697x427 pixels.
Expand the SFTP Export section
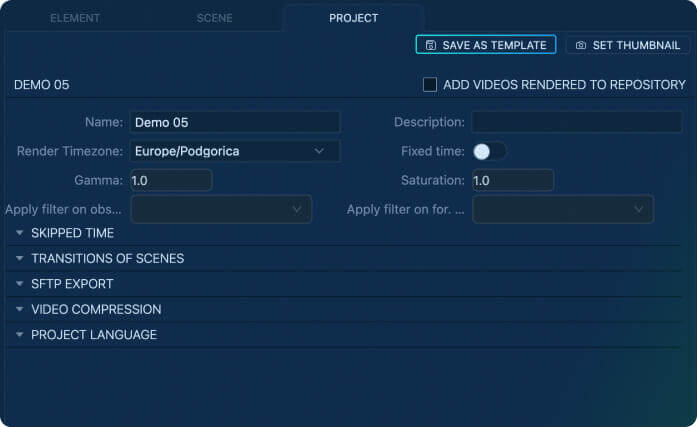(72, 284)
